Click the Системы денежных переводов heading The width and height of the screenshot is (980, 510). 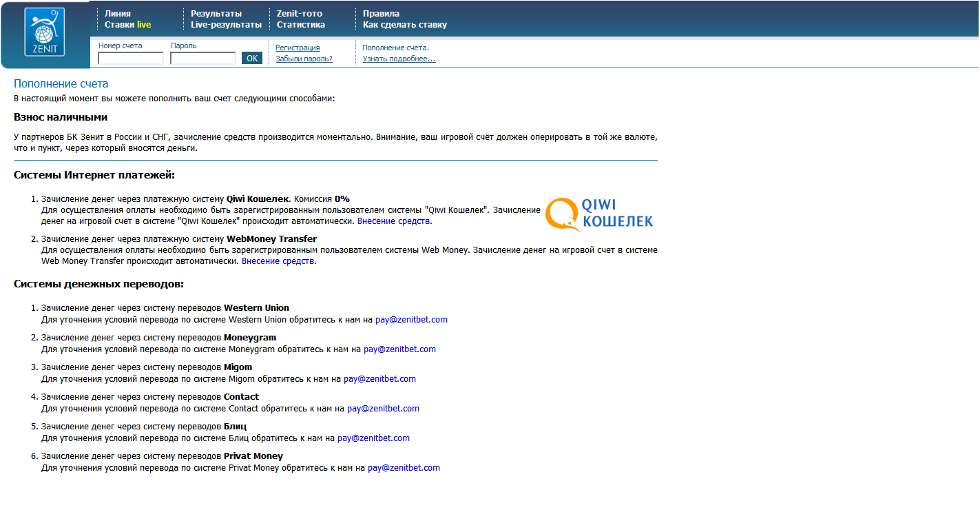click(x=98, y=284)
